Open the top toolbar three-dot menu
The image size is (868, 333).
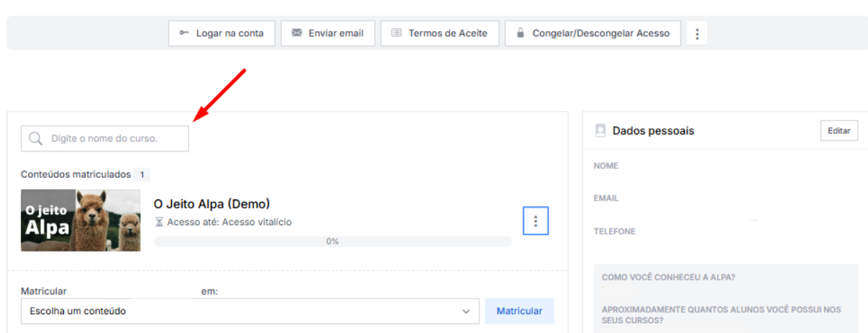pos(697,34)
